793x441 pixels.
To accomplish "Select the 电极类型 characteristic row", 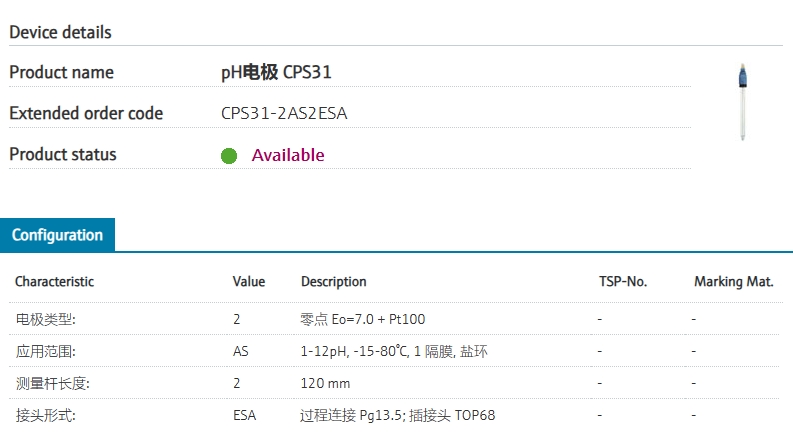I will pyautogui.click(x=46, y=319).
